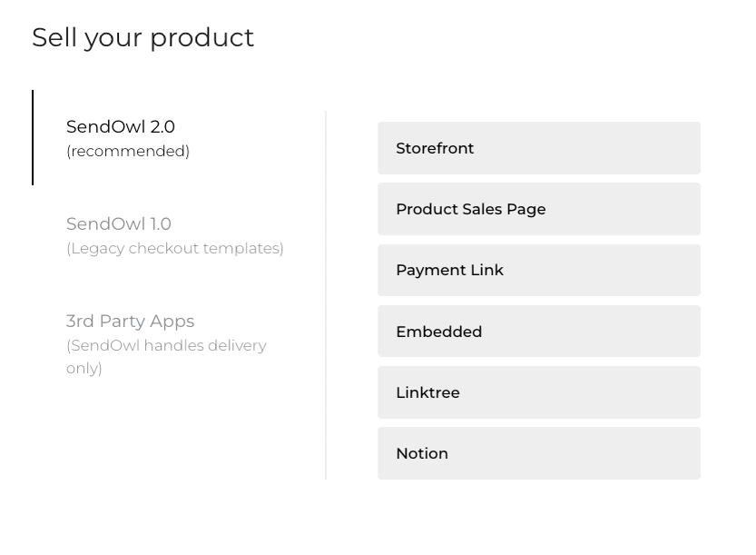Click the "Payment Link" label text
This screenshot has height=555, width=756.
[x=449, y=270]
